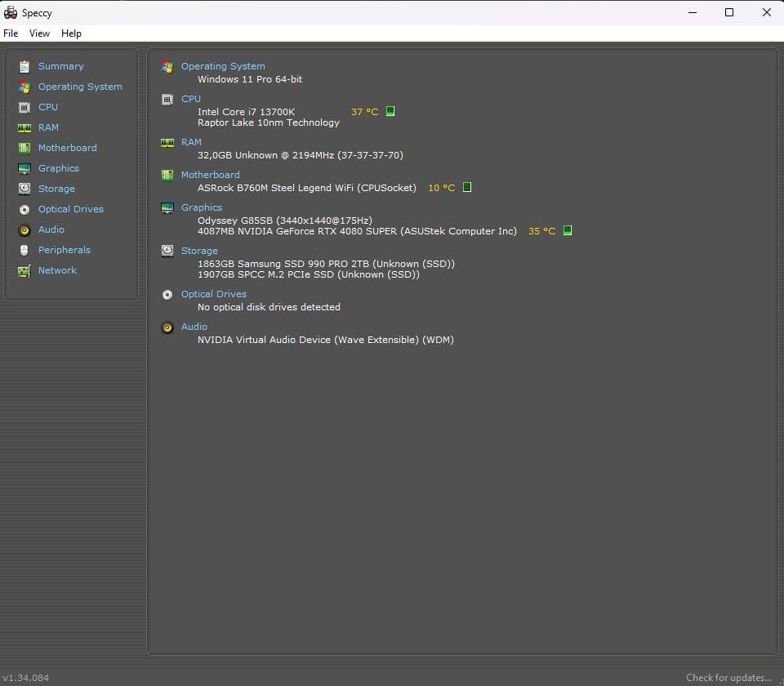The width and height of the screenshot is (784, 686).
Task: Click the Optical Drives disc icon in main panel
Action: point(167,295)
